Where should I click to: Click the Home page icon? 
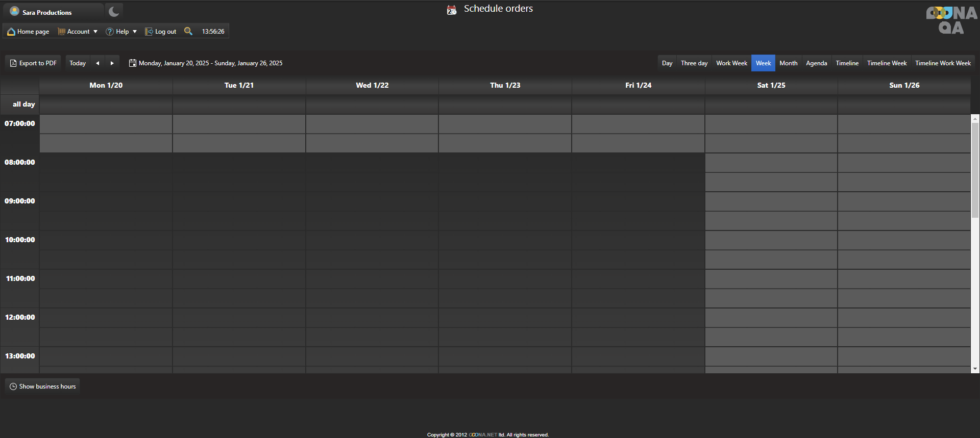pyautogui.click(x=11, y=32)
